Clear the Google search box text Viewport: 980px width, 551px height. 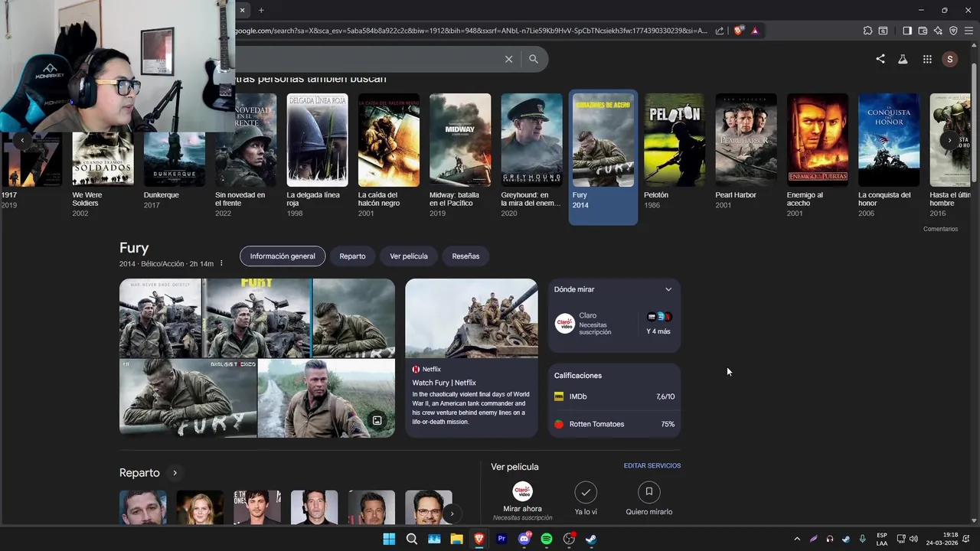click(508, 59)
